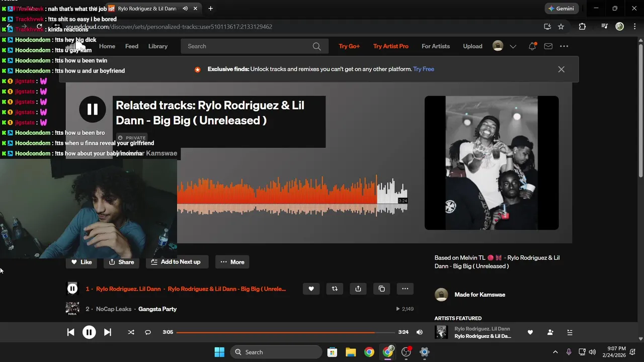
Task: Click the now-playing thumbnail in player bar
Action: point(441,332)
